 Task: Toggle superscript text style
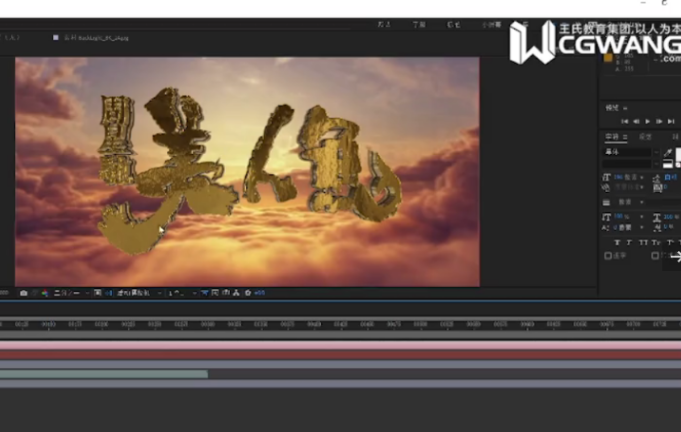click(670, 242)
